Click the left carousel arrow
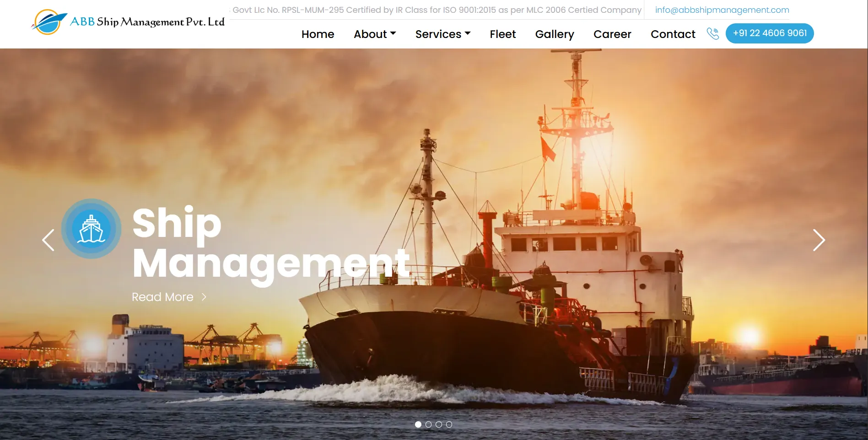Viewport: 868px width, 440px height. (x=48, y=240)
